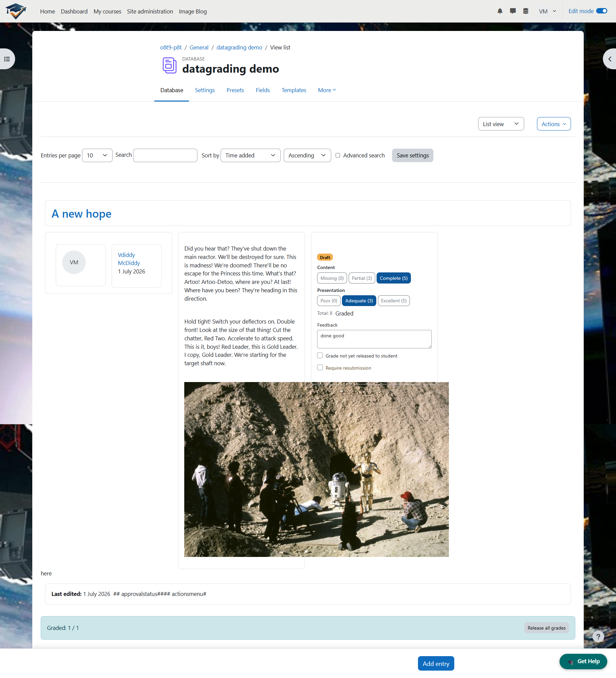Click the database stack icon in header
This screenshot has height=678, width=616.
click(x=526, y=11)
